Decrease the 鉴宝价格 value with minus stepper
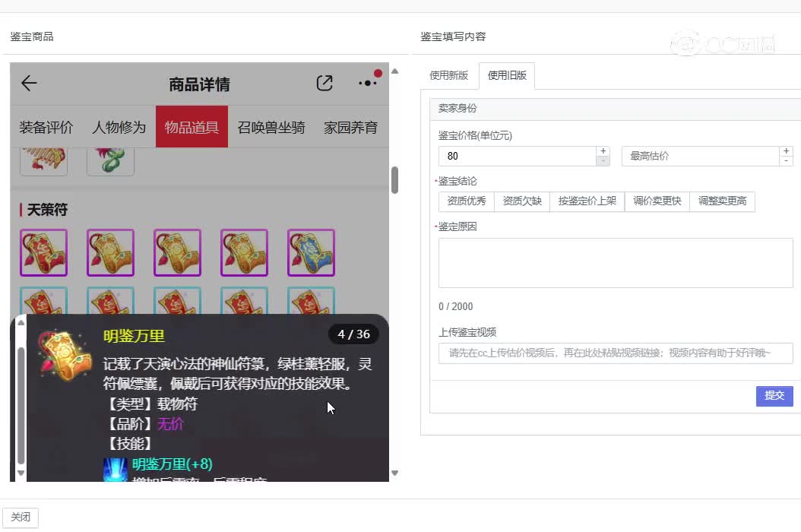This screenshot has height=532, width=801. [603, 161]
